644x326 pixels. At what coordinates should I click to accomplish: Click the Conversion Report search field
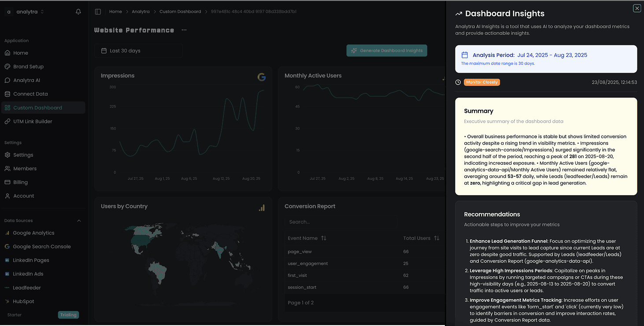coord(341,222)
